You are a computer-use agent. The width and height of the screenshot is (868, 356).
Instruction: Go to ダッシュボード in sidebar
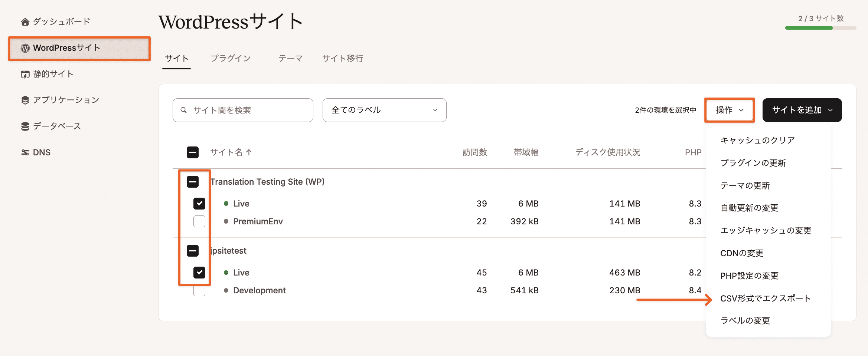pyautogui.click(x=61, y=22)
